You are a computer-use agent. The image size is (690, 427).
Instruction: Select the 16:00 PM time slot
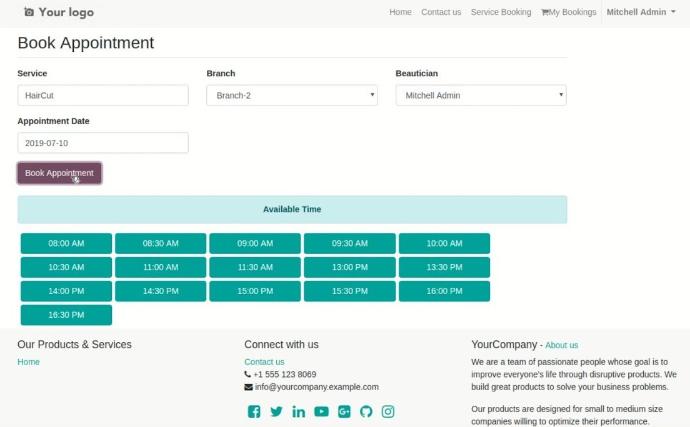point(444,291)
